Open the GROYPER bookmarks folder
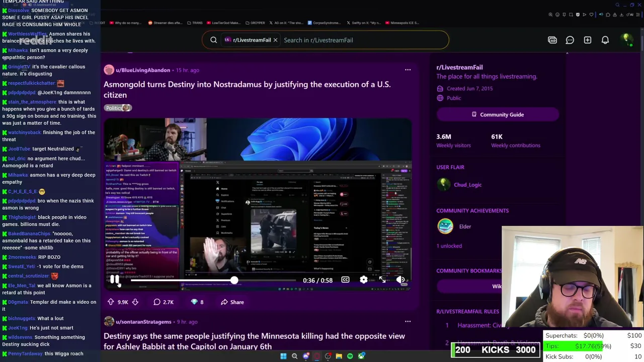 (x=255, y=23)
